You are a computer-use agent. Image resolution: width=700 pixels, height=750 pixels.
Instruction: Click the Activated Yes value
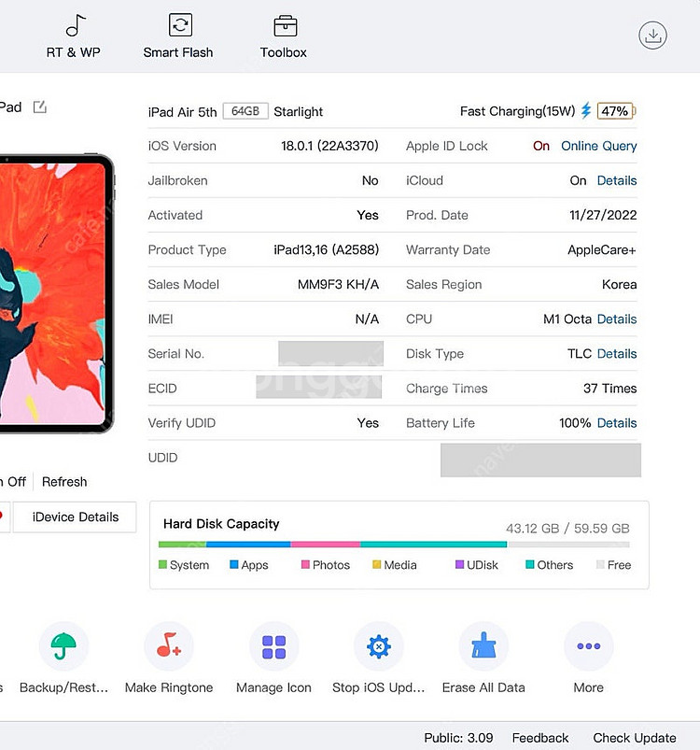[368, 215]
